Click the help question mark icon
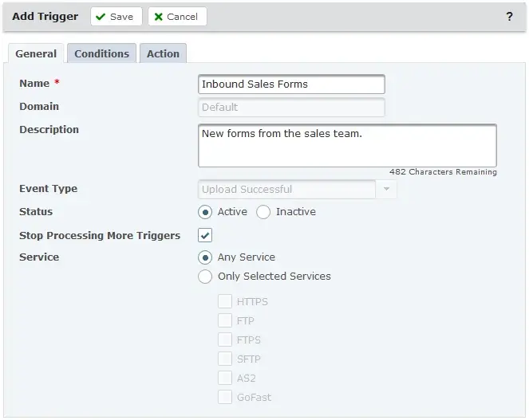Image resolution: width=529 pixels, height=420 pixels. (510, 17)
